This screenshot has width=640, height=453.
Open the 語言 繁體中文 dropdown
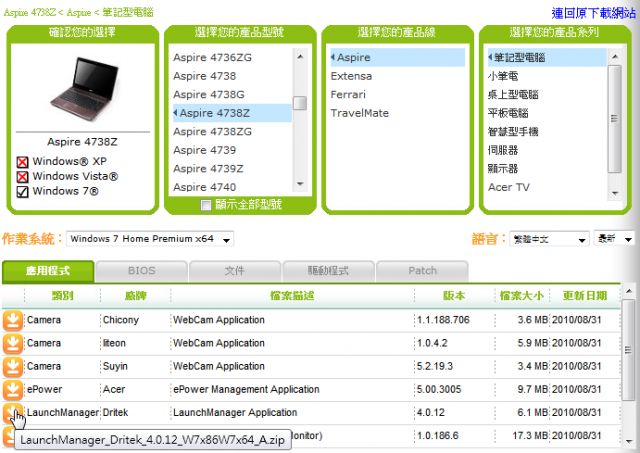(x=549, y=239)
